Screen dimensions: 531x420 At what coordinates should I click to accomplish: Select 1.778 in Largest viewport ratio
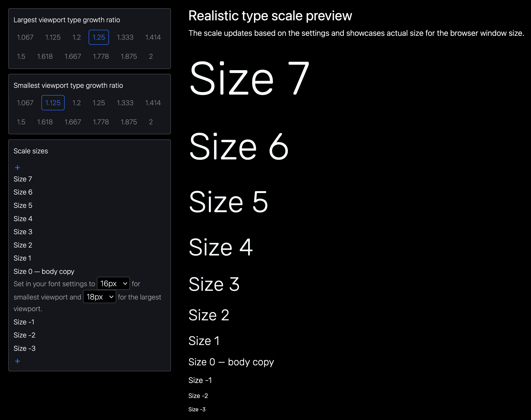click(x=101, y=57)
